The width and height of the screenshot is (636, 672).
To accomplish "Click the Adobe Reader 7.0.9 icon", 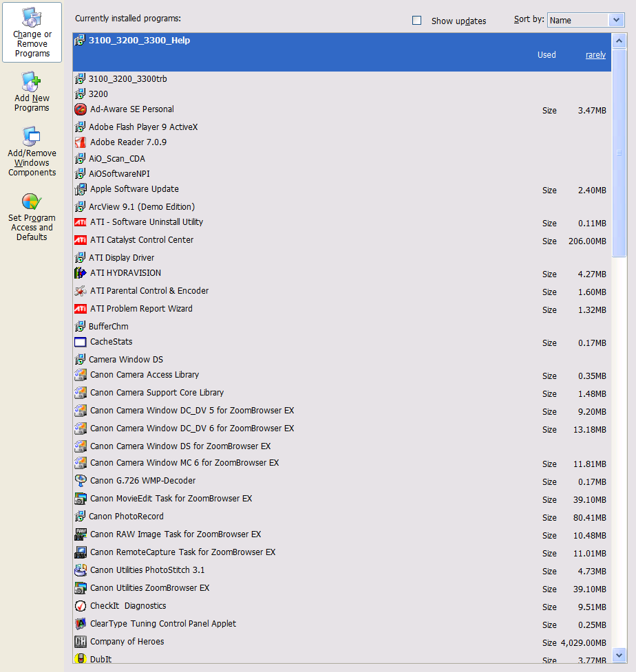I will pyautogui.click(x=81, y=142).
